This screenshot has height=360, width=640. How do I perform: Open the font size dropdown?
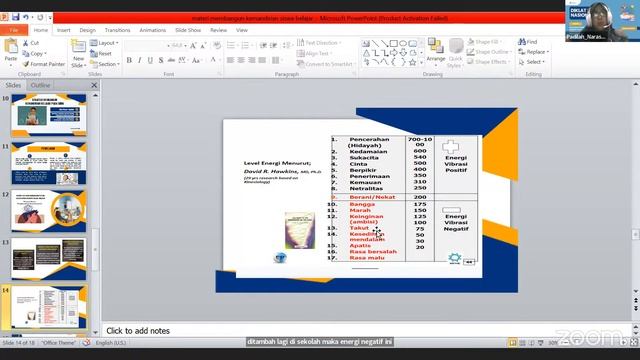(185, 46)
